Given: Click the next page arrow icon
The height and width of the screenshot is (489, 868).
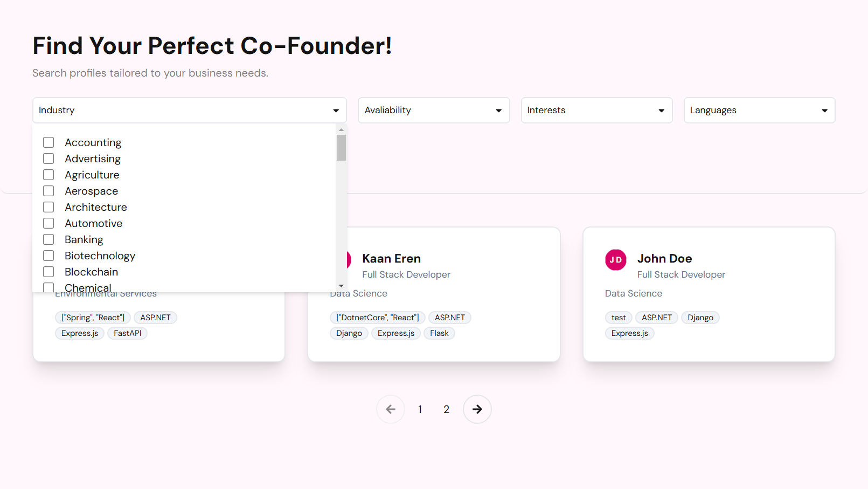Looking at the screenshot, I should tap(477, 409).
